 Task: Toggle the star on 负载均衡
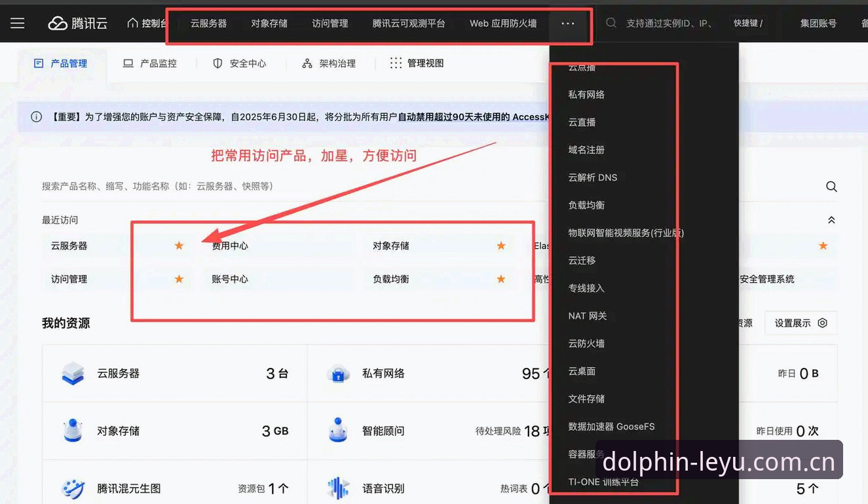tap(501, 279)
